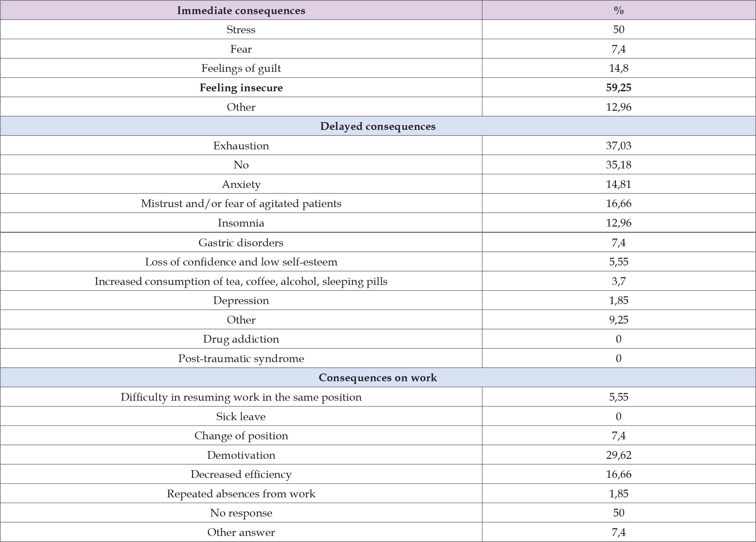
Task: Click the thick white bar at bottom left
Action: 185,481
